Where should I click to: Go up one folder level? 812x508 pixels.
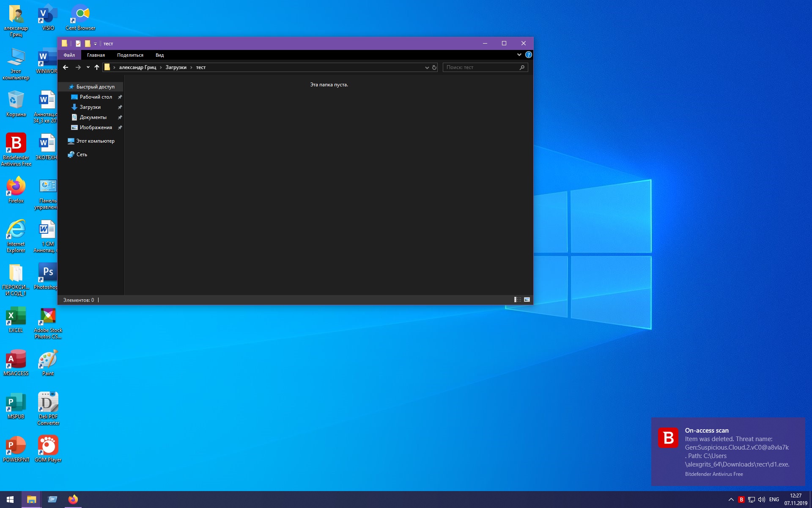pos(97,67)
